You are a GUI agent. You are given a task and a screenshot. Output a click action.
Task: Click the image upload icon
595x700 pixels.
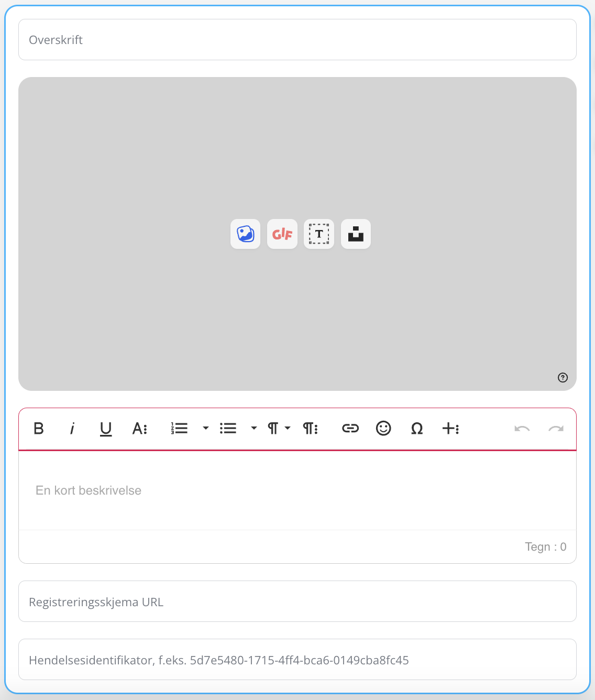click(x=245, y=234)
